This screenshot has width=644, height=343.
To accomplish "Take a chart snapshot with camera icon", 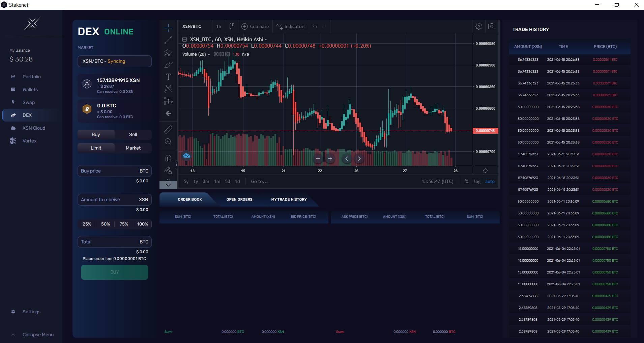I will (492, 26).
